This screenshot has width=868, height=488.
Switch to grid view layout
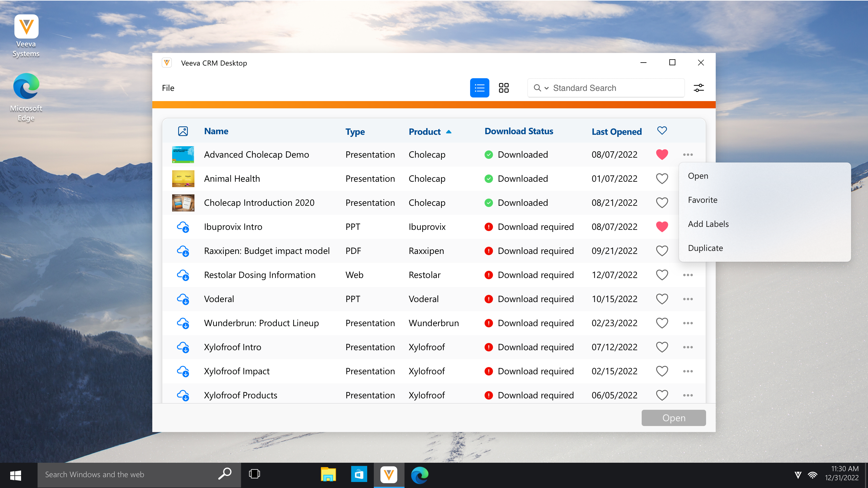click(504, 88)
